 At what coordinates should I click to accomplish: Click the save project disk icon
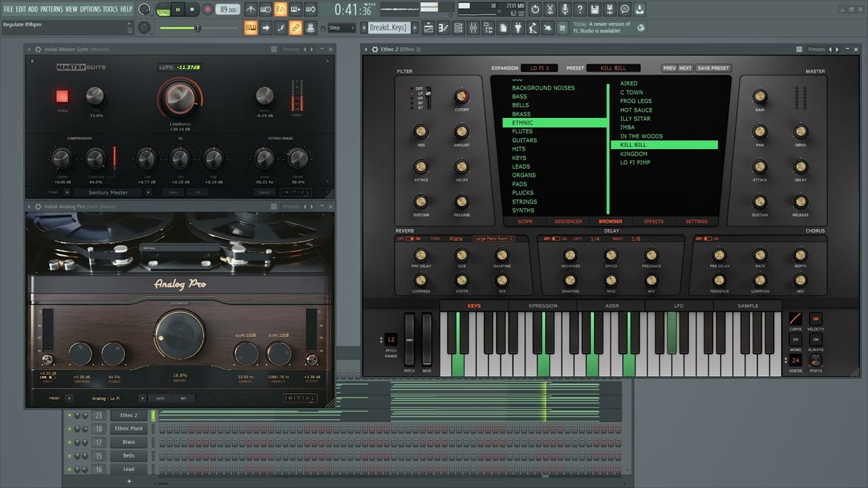pos(595,9)
